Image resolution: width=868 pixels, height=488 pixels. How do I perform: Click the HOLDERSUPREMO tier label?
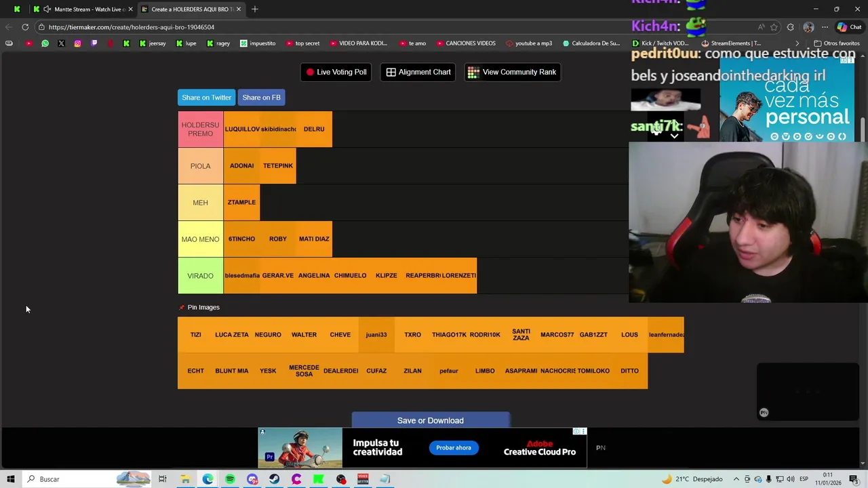(x=200, y=129)
